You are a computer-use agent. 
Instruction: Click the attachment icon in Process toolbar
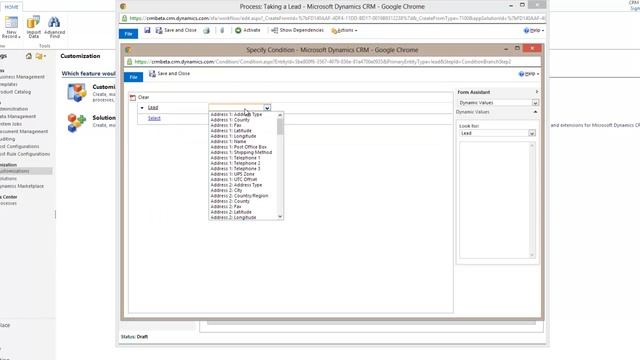tap(222, 30)
